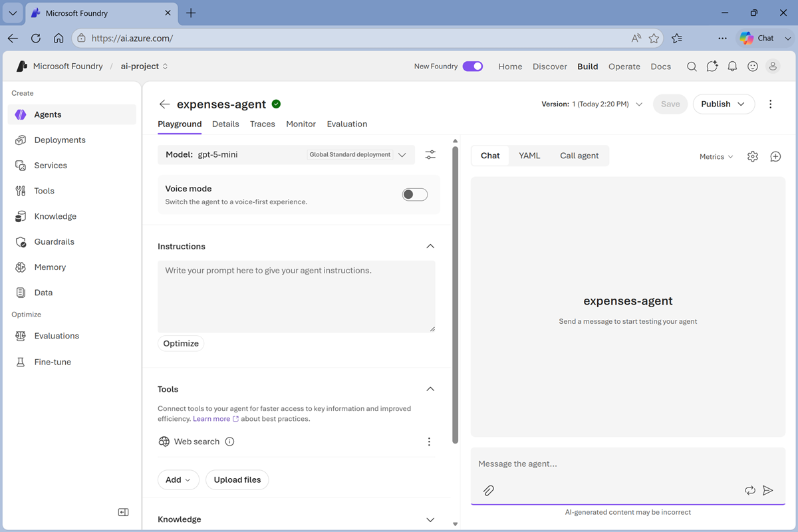Expand the Knowledge section
Image resolution: width=798 pixels, height=532 pixels.
[430, 519]
